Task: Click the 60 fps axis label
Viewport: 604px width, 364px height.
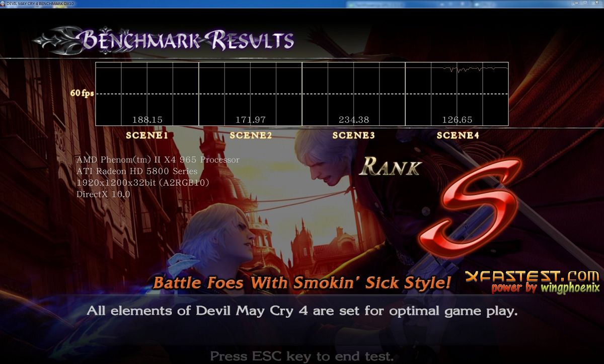Action: [82, 94]
